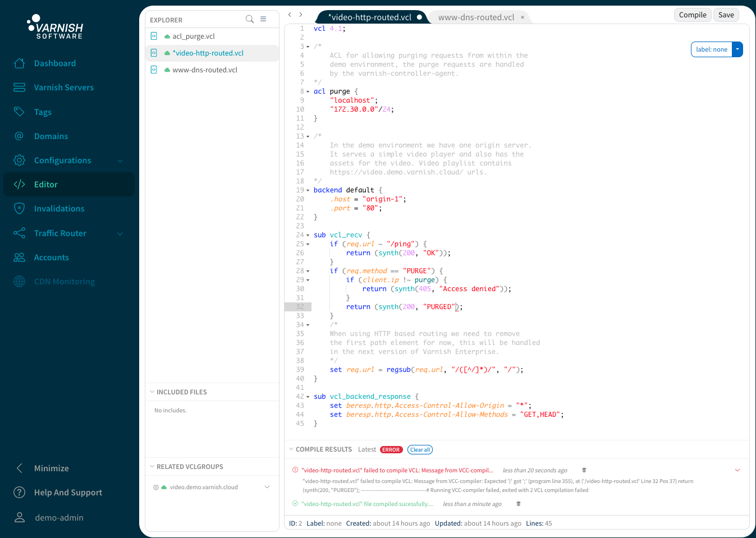Screen dimensions: 756x538
Task: Open the label: none dropdown arrow
Action: pos(737,49)
